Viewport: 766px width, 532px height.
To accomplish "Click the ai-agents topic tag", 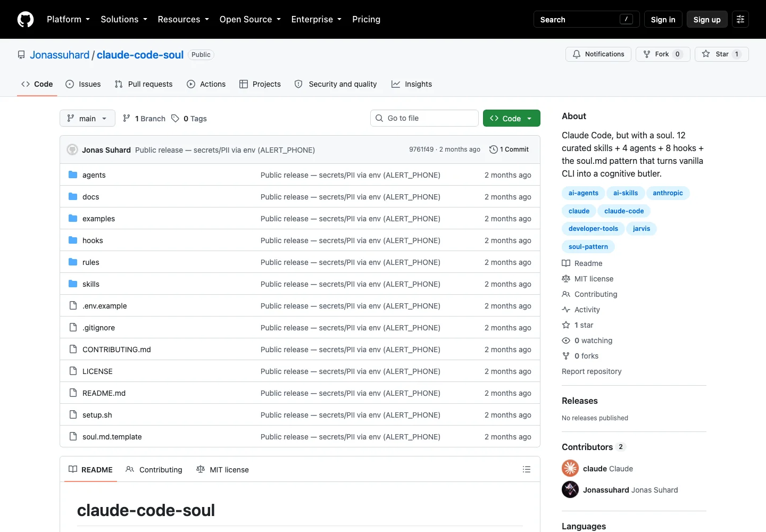I will click(x=584, y=193).
